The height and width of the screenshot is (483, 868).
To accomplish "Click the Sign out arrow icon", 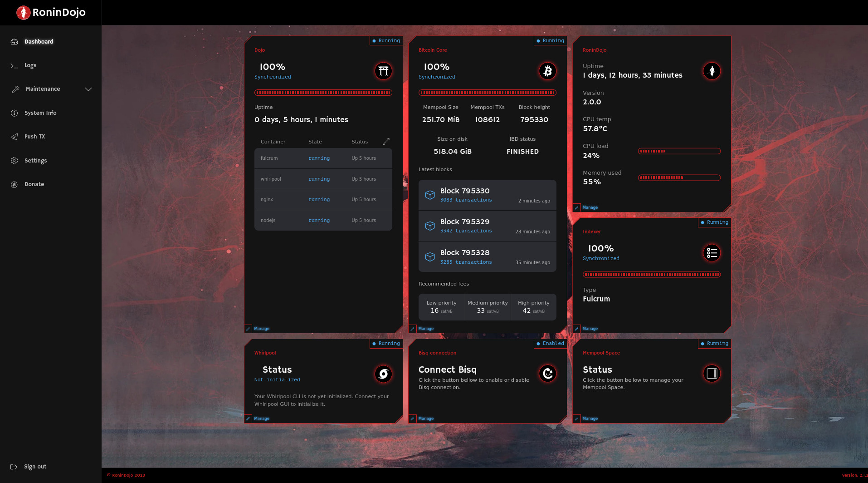I will pos(14,467).
